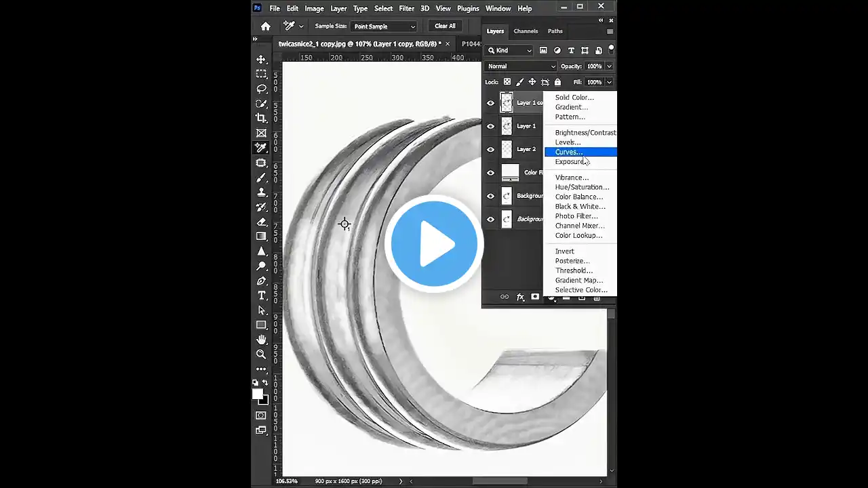Select the Brush tool

click(261, 178)
